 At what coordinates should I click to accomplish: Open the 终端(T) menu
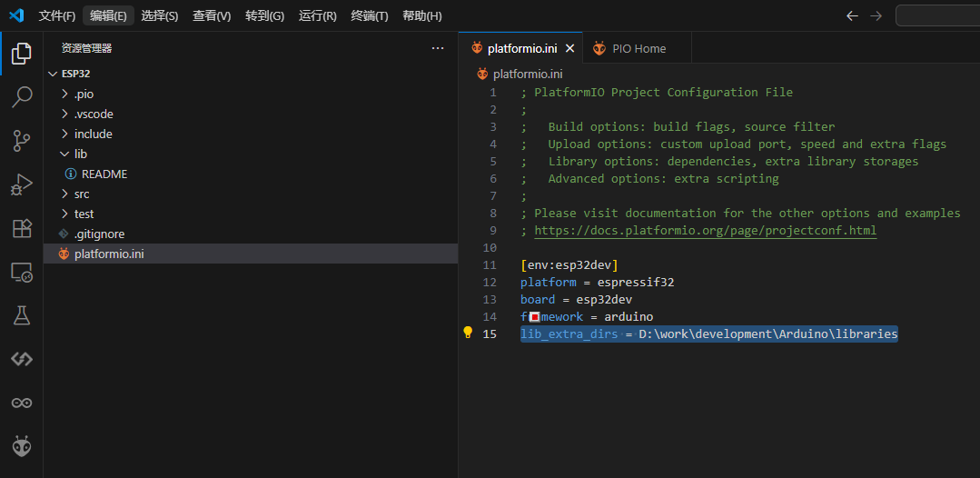tap(369, 16)
